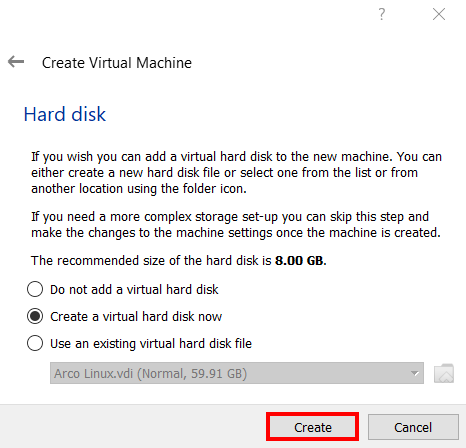This screenshot has width=466, height=448.
Task: Click the Create button
Action: [x=312, y=427]
